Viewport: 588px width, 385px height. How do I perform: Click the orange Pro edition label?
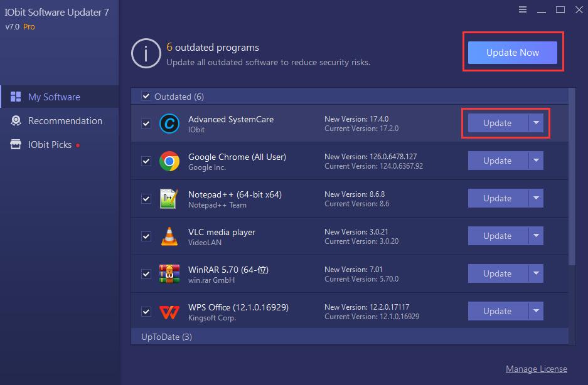click(x=29, y=26)
